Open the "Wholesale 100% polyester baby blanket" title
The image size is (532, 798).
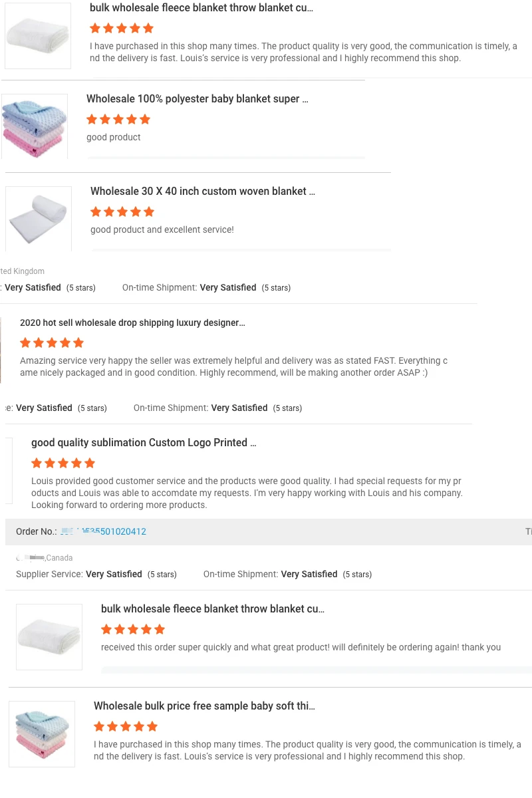[197, 99]
